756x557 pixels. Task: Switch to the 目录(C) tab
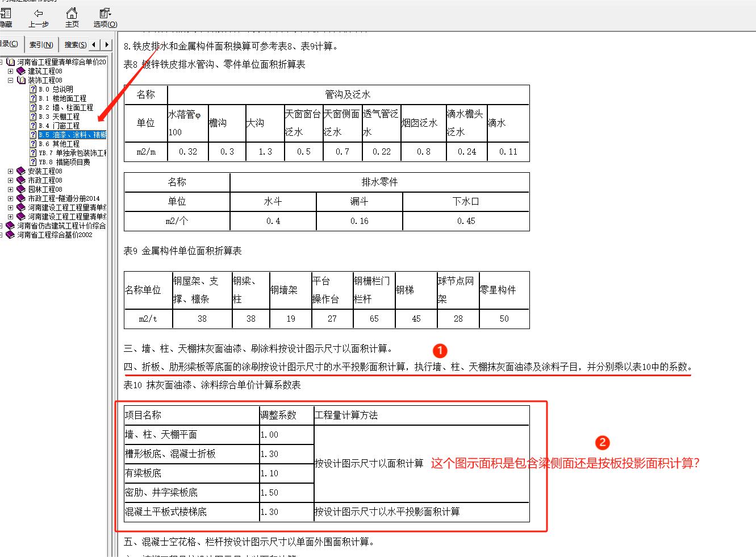click(x=10, y=44)
